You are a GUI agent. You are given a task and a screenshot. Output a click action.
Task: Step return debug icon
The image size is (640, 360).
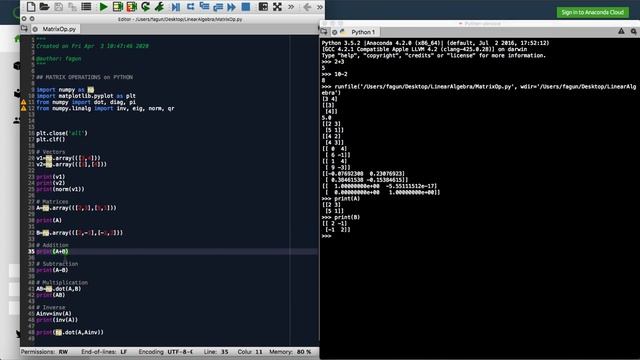(x=218, y=7)
